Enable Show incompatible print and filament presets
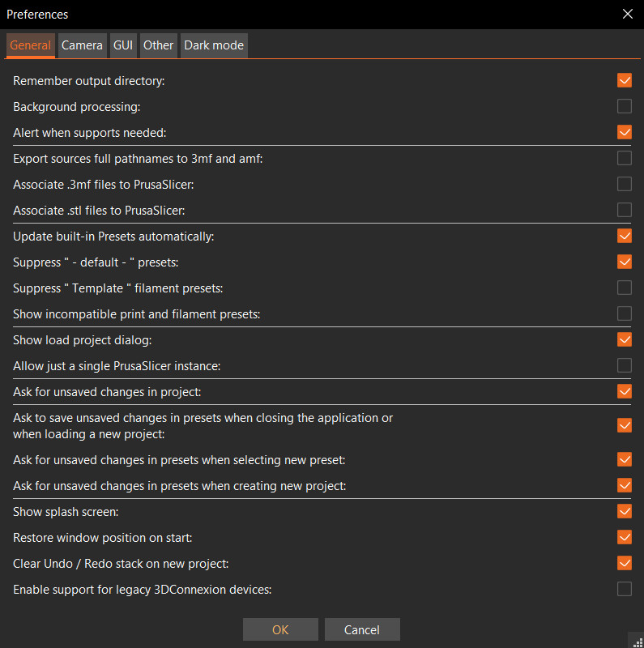644x648 pixels. click(x=625, y=313)
